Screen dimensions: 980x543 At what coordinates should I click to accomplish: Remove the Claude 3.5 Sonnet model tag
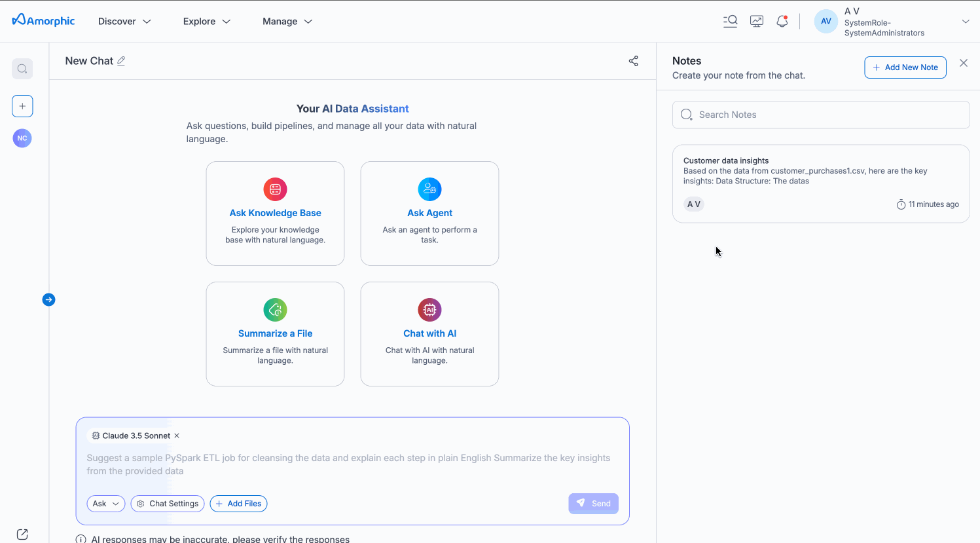(x=177, y=436)
